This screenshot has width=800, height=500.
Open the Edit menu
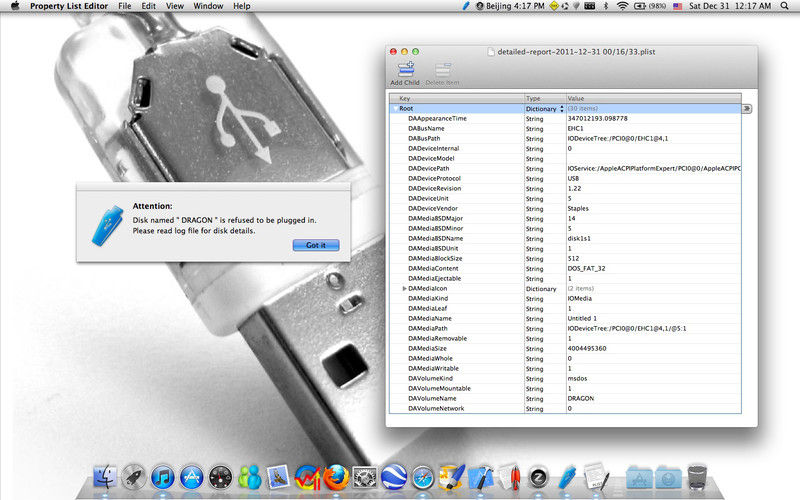point(148,6)
